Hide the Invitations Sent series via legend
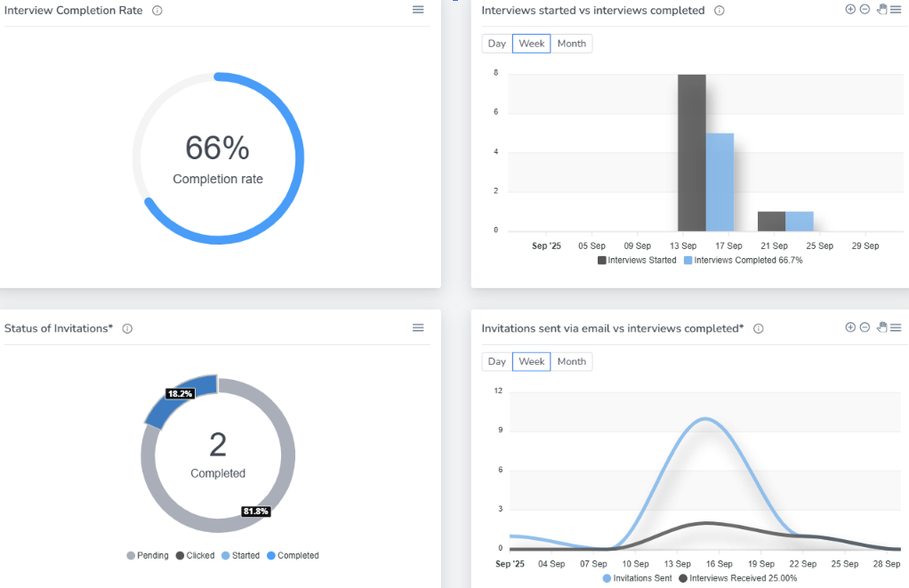909x588 pixels. (x=639, y=578)
